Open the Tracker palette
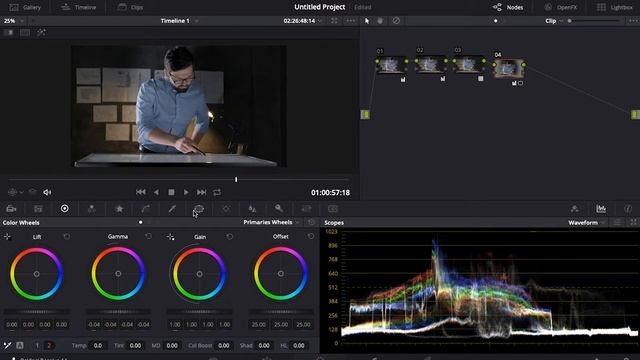Image resolution: width=640 pixels, height=360 pixels. pyautogui.click(x=226, y=209)
